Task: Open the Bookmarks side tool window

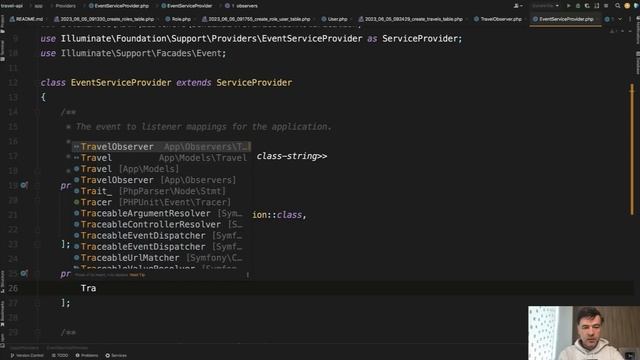Action: coord(3,313)
